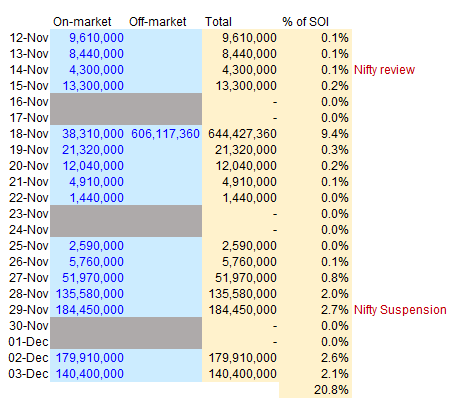Select the 9.4% SOI cell

coord(335,134)
